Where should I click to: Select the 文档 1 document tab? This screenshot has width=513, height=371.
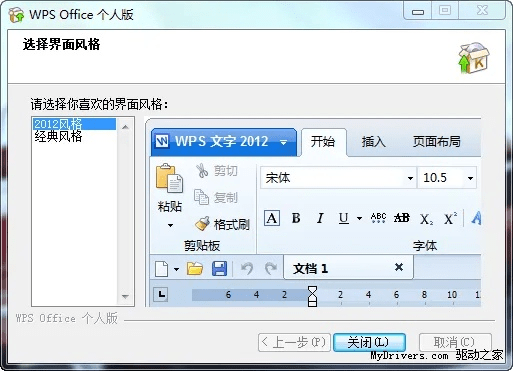(348, 267)
